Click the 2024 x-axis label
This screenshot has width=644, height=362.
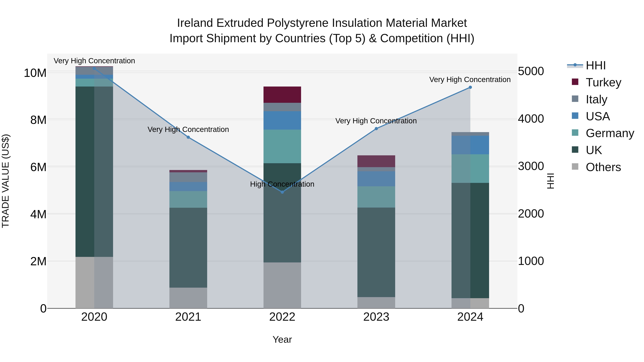tap(470, 317)
